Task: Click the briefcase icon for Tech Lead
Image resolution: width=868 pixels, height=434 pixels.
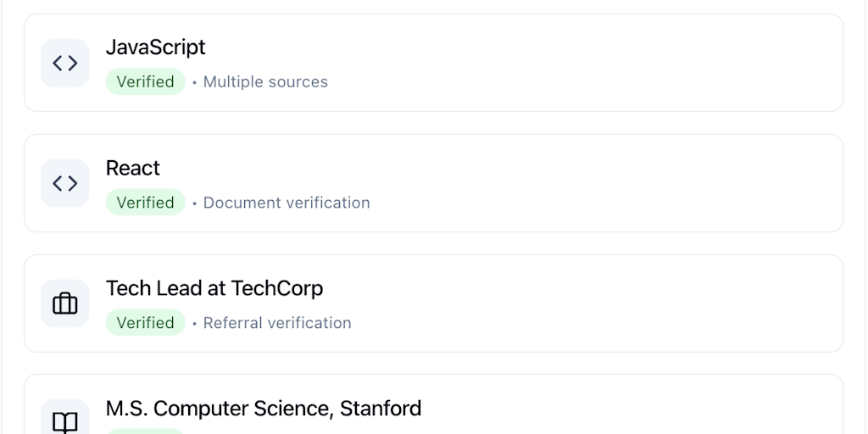Action: click(x=65, y=303)
